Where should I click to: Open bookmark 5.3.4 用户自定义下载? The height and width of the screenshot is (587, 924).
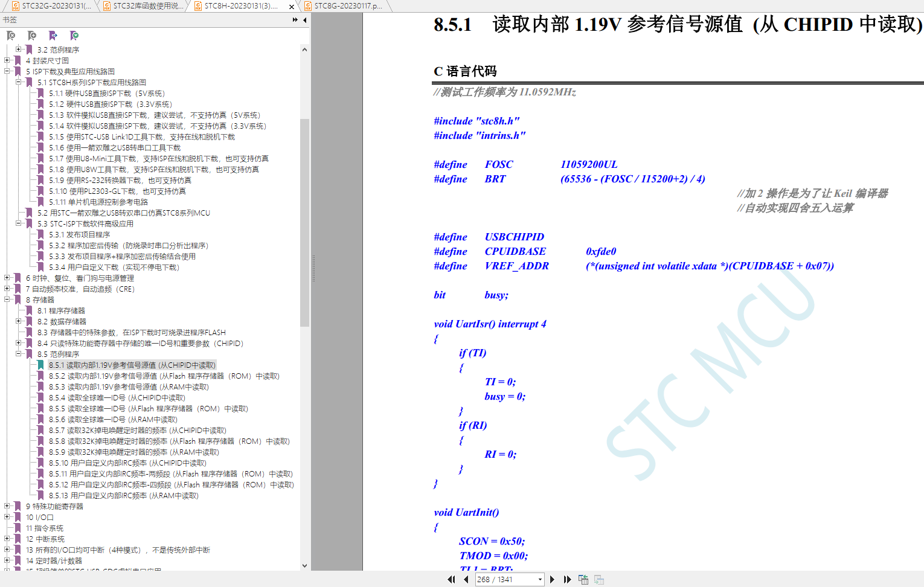[114, 268]
